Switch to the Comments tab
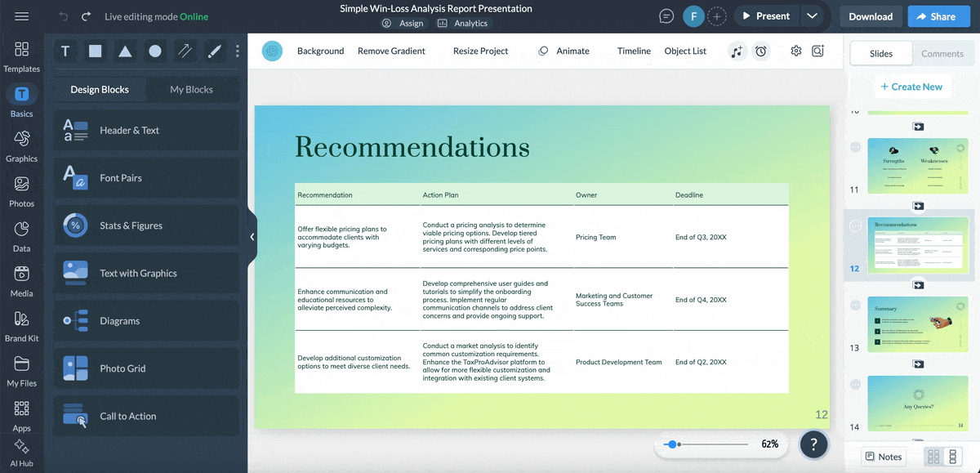Image resolution: width=980 pixels, height=473 pixels. (x=942, y=54)
